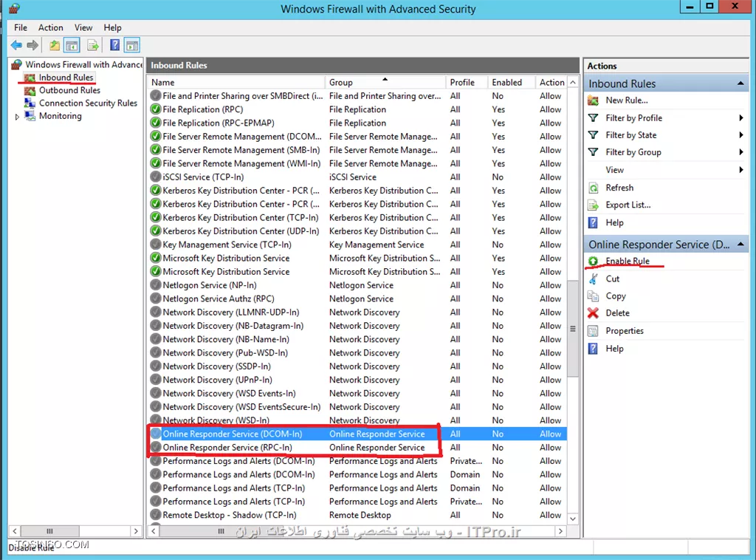This screenshot has height=560, width=756.
Task: Select the Network Discovery (SSDP-In) rule
Action: 357,366
